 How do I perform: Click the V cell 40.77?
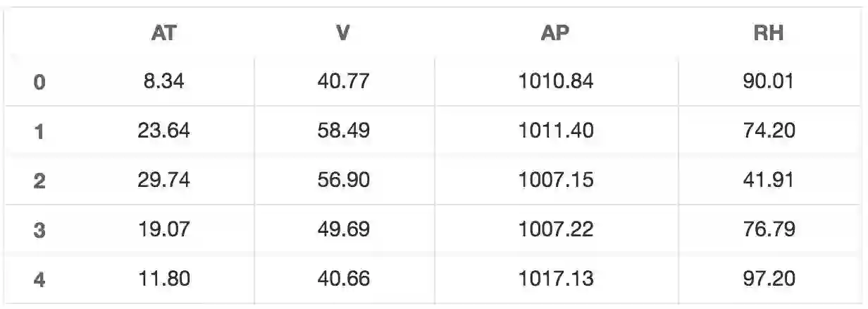pyautogui.click(x=343, y=82)
